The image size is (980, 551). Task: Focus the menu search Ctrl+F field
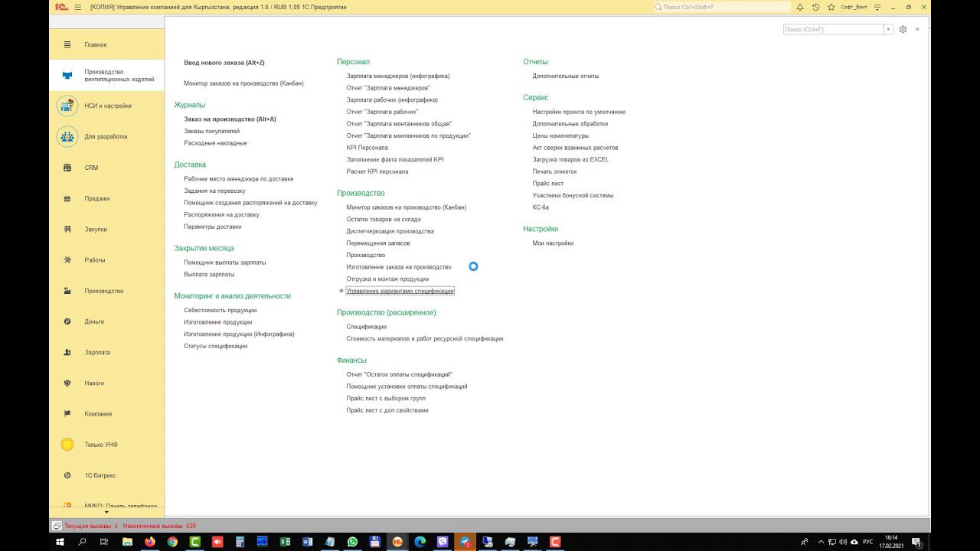tap(833, 29)
